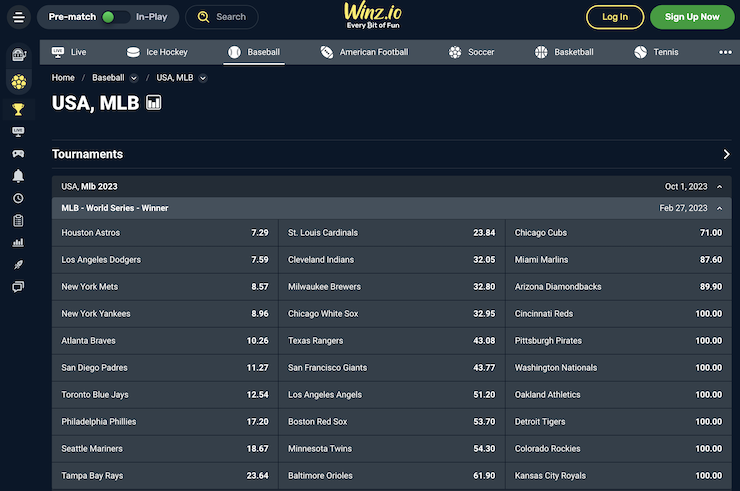Select Seattle Mariners odds 18.67
Screen dimensions: 740x491
point(165,449)
